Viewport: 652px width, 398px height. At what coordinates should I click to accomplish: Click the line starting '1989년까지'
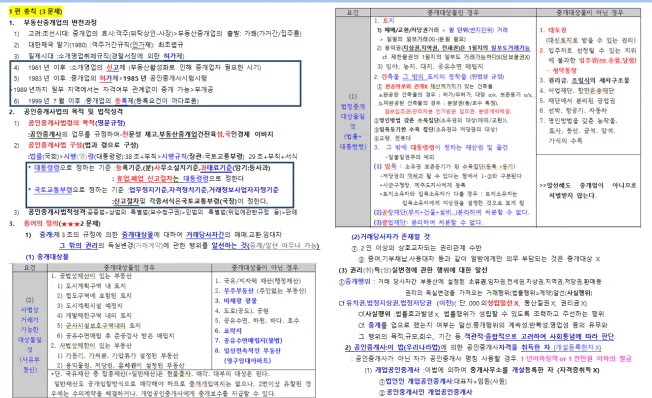pos(113,89)
